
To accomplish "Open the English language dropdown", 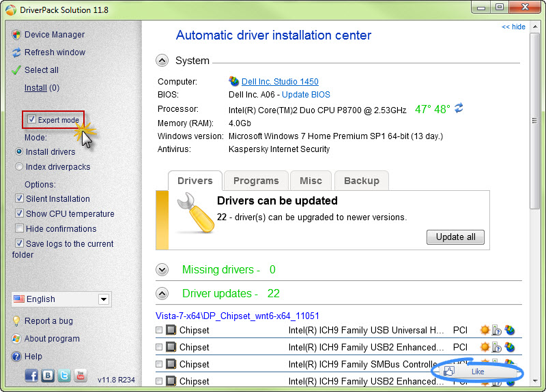I will tap(104, 299).
